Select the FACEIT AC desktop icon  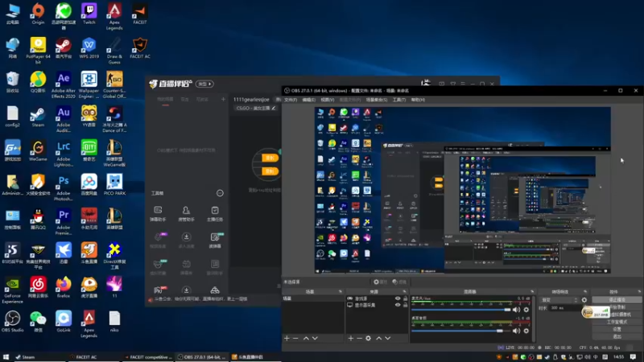tap(139, 48)
